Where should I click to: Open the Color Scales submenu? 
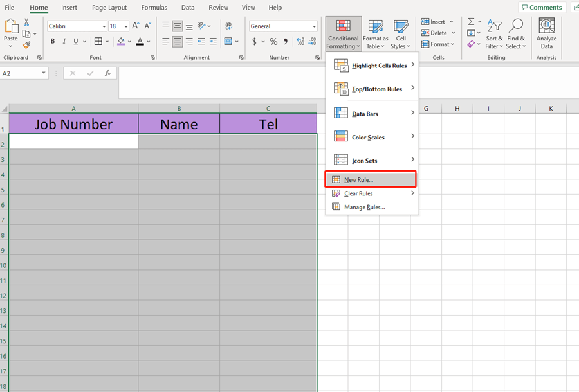(372, 137)
